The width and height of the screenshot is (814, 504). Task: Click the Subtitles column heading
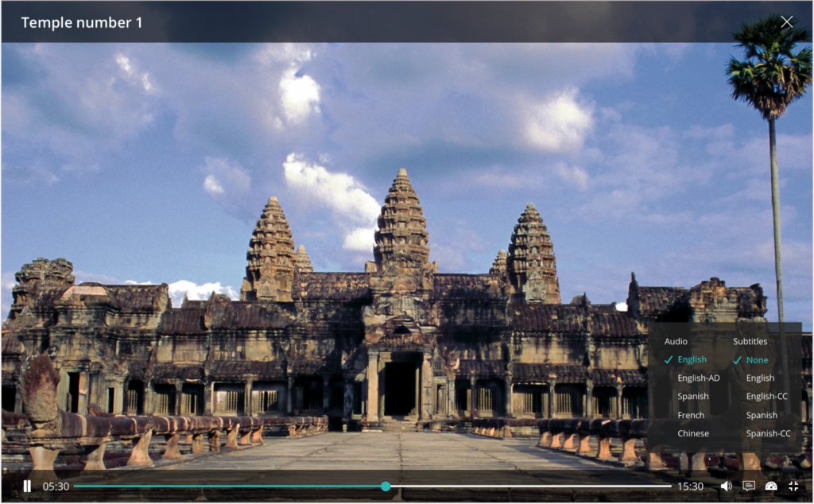(750, 342)
